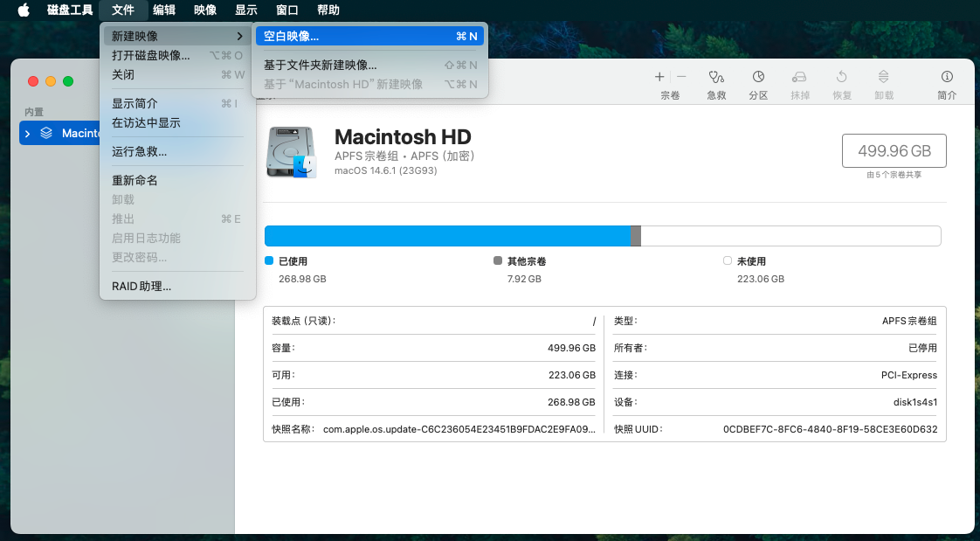Screen dimensions: 980x541
Task: Select 显示简介 menu item
Action: click(177, 104)
